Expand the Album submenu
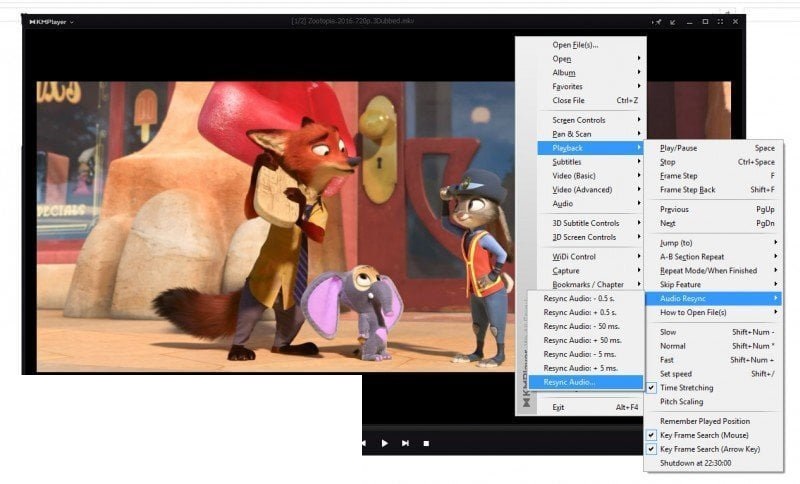This screenshot has height=484, width=800. 591,72
